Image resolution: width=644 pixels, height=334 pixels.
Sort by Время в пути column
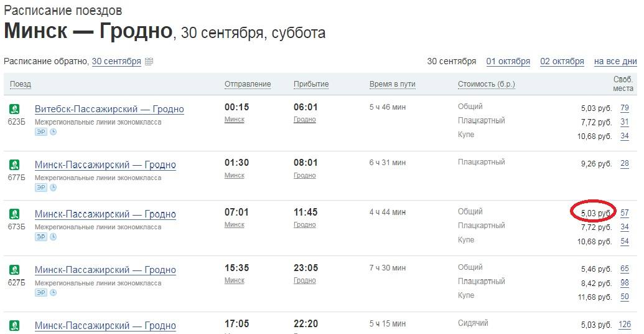pyautogui.click(x=392, y=84)
